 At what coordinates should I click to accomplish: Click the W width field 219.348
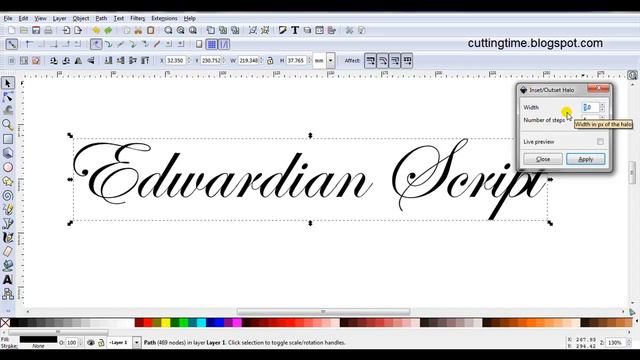pyautogui.click(x=248, y=61)
